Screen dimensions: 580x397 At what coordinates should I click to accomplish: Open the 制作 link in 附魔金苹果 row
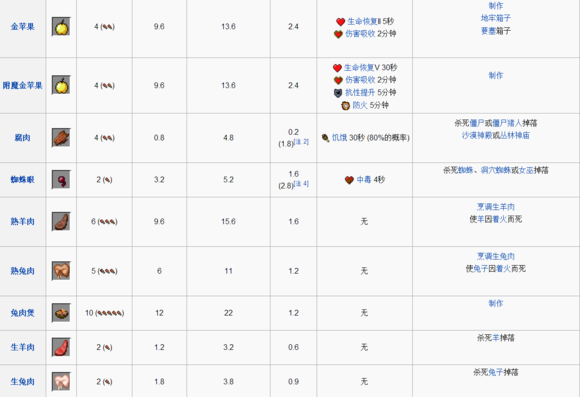tap(496, 75)
